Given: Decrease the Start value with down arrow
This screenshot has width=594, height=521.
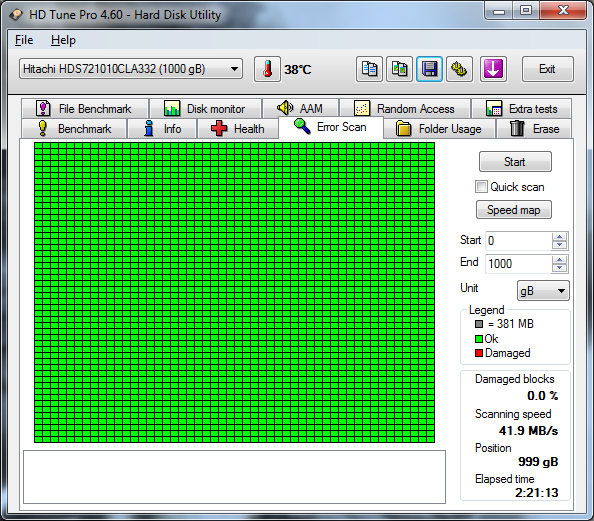Looking at the screenshot, I should (559, 245).
